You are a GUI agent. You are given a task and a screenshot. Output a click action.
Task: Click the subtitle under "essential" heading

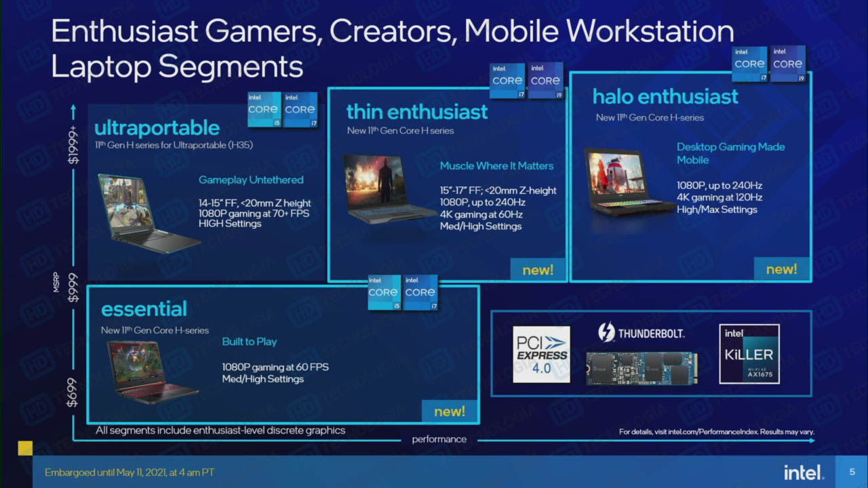[155, 330]
